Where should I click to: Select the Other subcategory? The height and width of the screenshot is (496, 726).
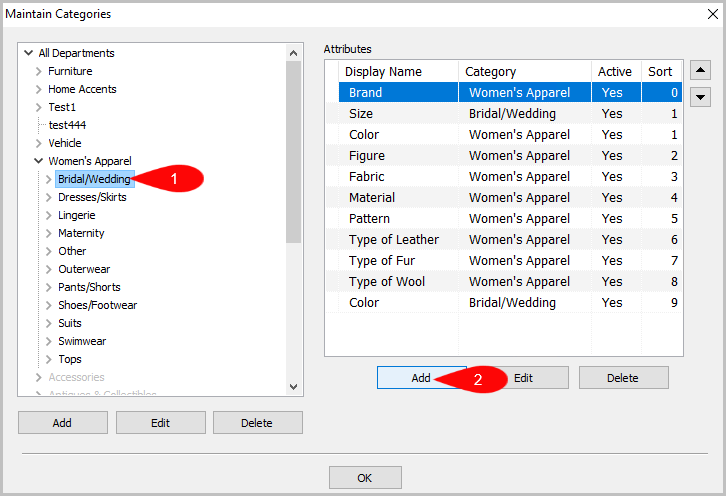point(72,251)
